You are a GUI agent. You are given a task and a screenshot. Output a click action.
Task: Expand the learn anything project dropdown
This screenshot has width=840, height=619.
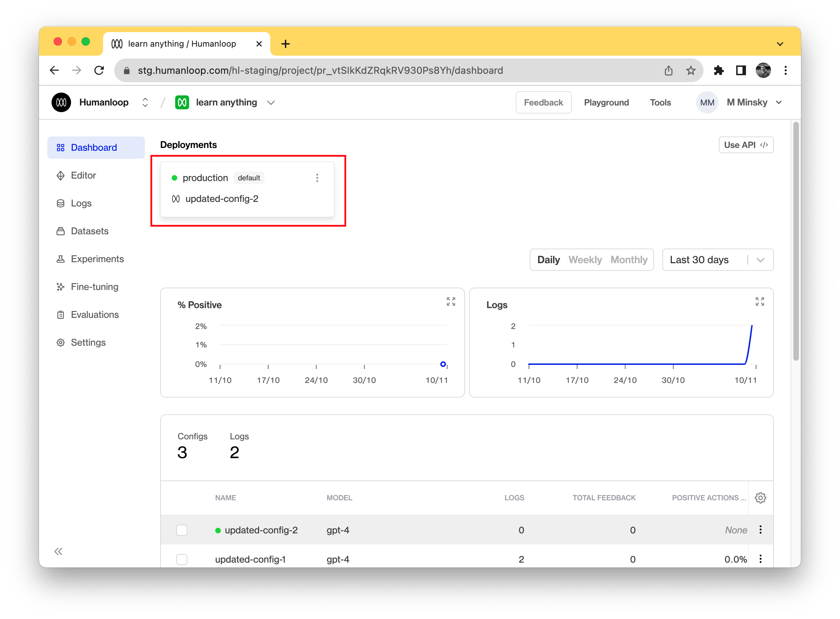(271, 103)
